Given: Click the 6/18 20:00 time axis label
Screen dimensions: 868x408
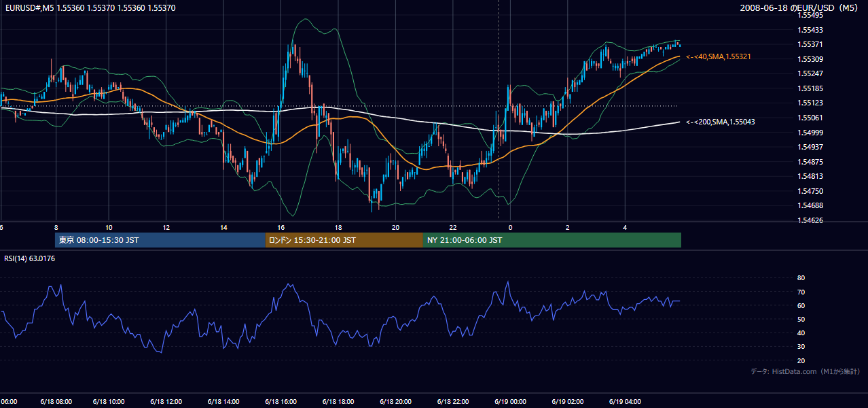Looking at the screenshot, I should [396, 401].
